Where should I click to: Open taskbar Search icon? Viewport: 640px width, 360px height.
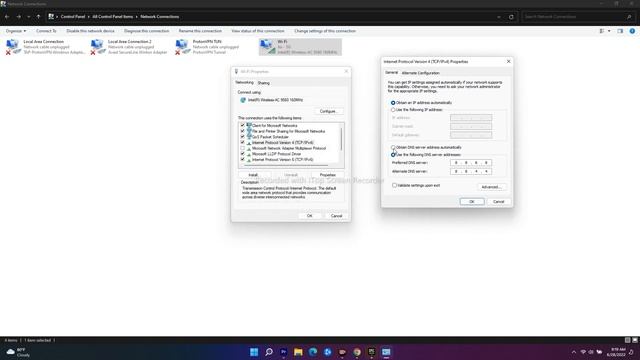point(269,352)
